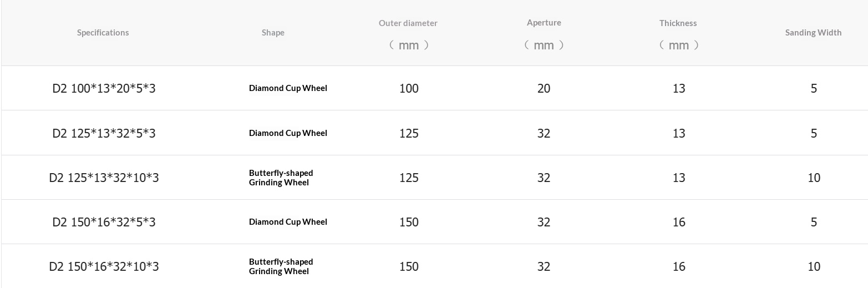The height and width of the screenshot is (288, 868).
Task: Click Butterfly-shaped Grinding Wheel in the last row
Action: pos(281,266)
